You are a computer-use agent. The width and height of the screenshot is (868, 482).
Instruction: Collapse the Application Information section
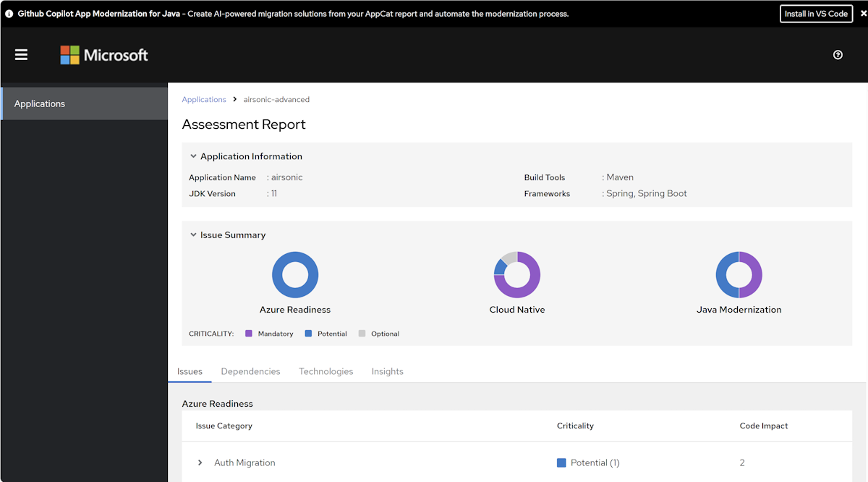tap(193, 156)
